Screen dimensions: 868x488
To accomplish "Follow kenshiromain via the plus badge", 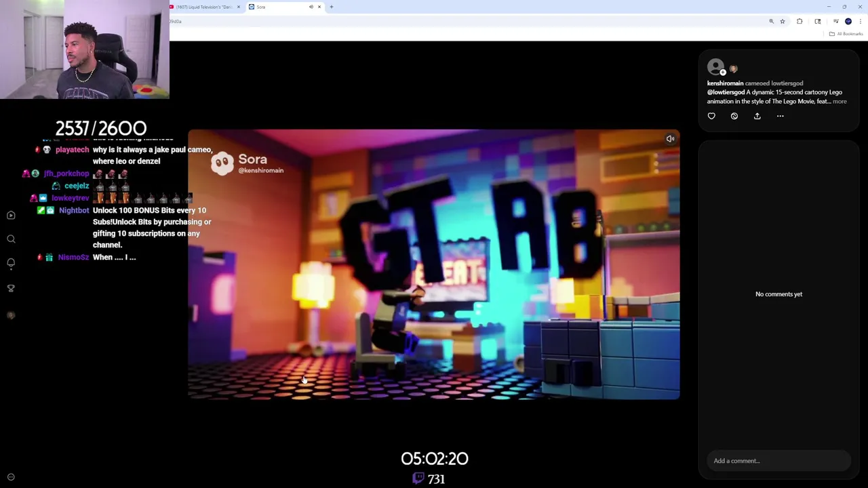I will pos(723,72).
